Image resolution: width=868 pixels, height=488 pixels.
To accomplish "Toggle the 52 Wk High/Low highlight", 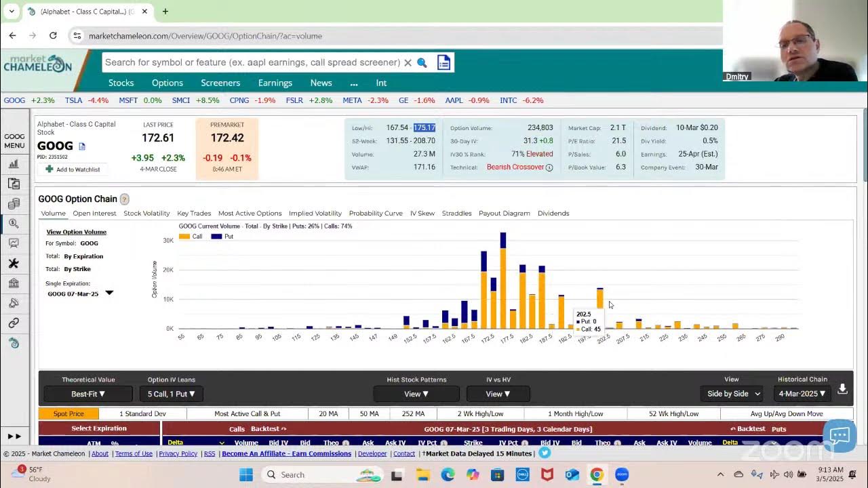I will (673, 413).
